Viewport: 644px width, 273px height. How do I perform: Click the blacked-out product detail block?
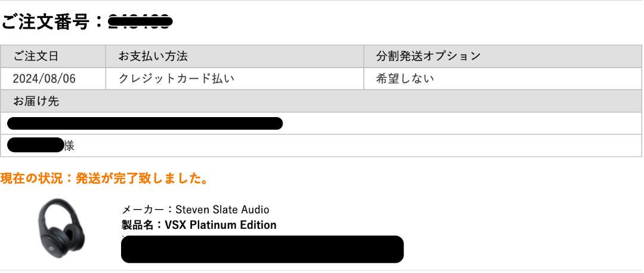click(x=262, y=249)
